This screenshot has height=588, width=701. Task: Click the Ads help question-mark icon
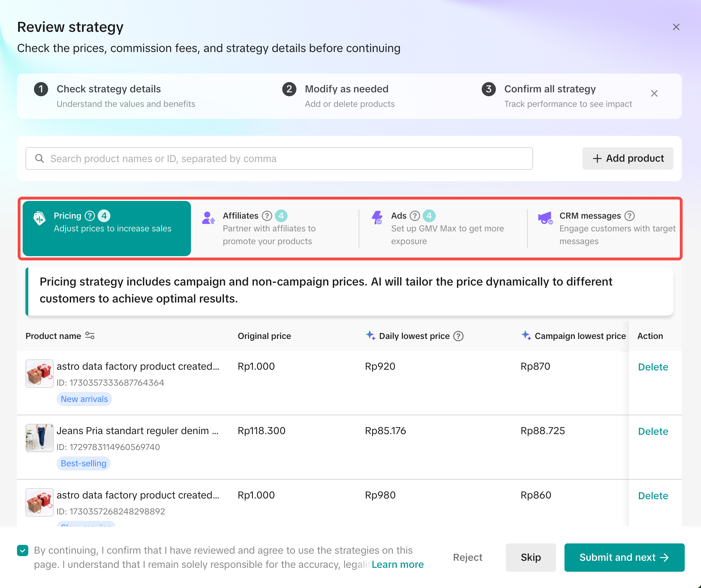[x=415, y=216]
